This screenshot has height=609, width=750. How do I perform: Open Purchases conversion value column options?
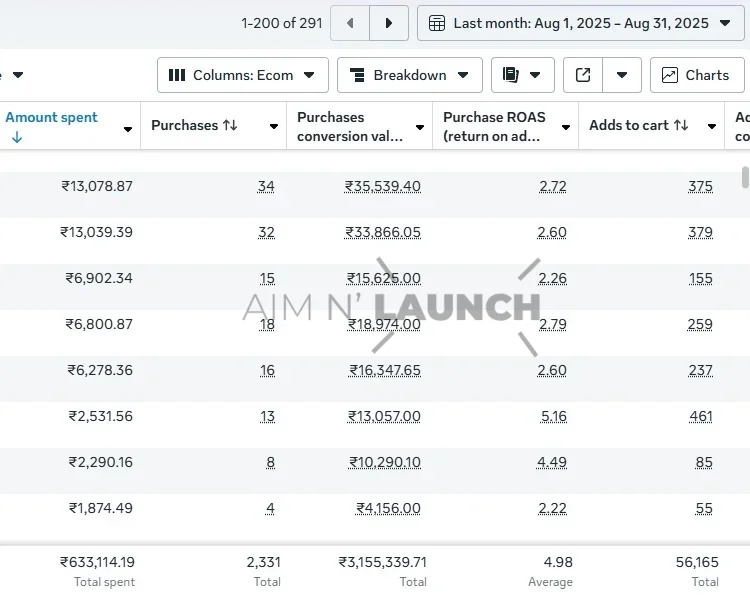[x=420, y=128]
